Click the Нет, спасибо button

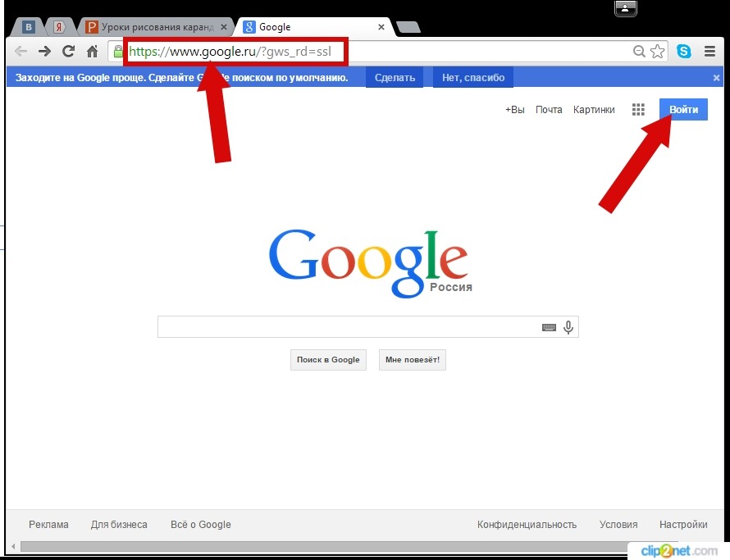pos(473,78)
